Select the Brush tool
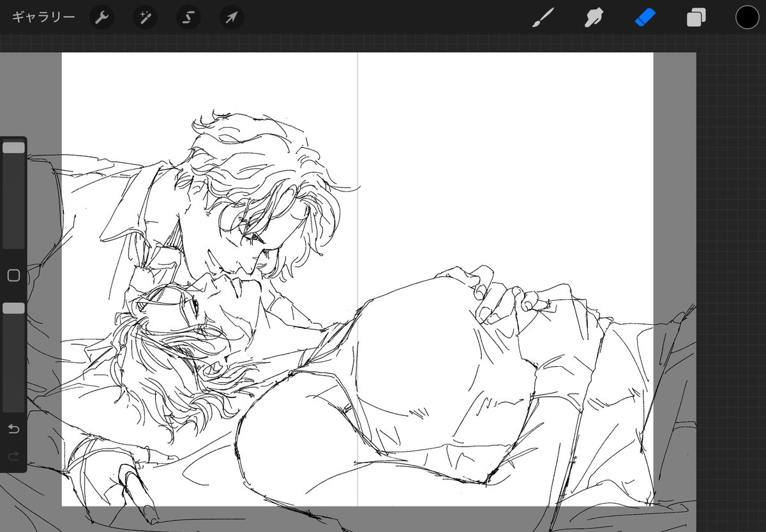766x532 pixels. coord(542,17)
